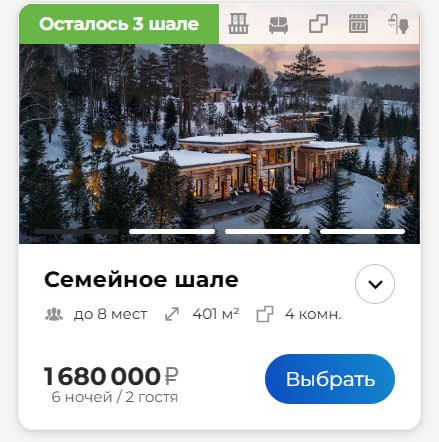The image size is (439, 442).
Task: Jump to the second photo carousel indicator
Action: [x=172, y=231]
